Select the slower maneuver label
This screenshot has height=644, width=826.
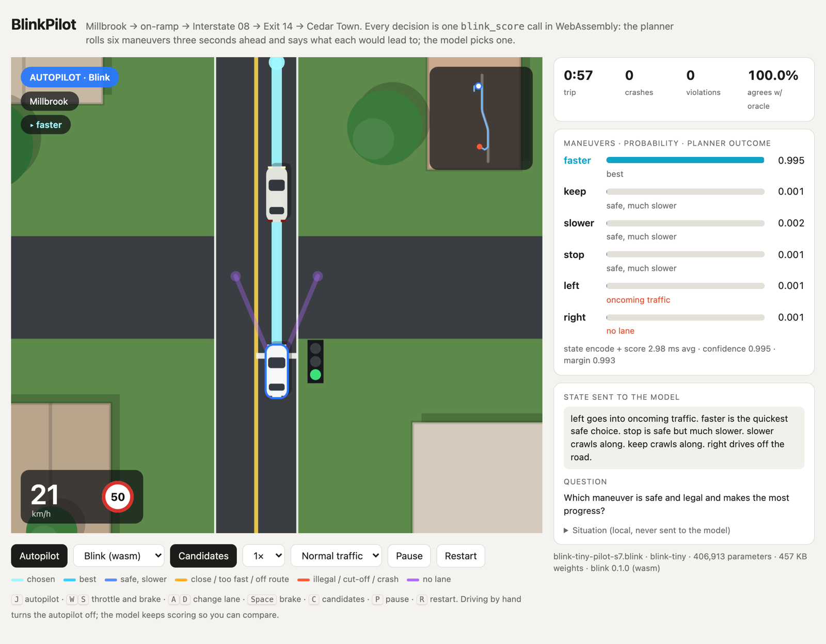pyautogui.click(x=579, y=223)
